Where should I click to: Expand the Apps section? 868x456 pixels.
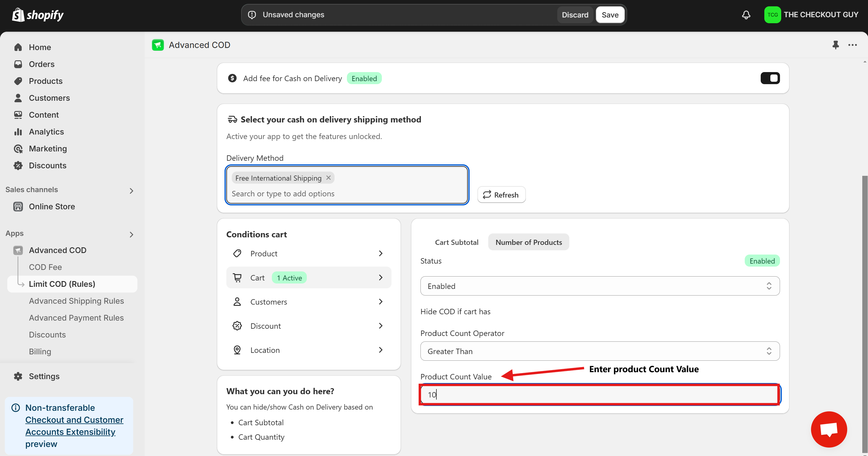[131, 234]
